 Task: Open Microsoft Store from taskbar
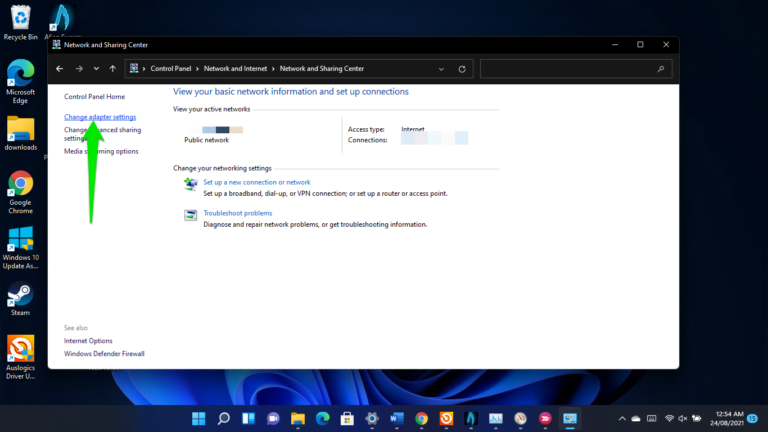(347, 419)
